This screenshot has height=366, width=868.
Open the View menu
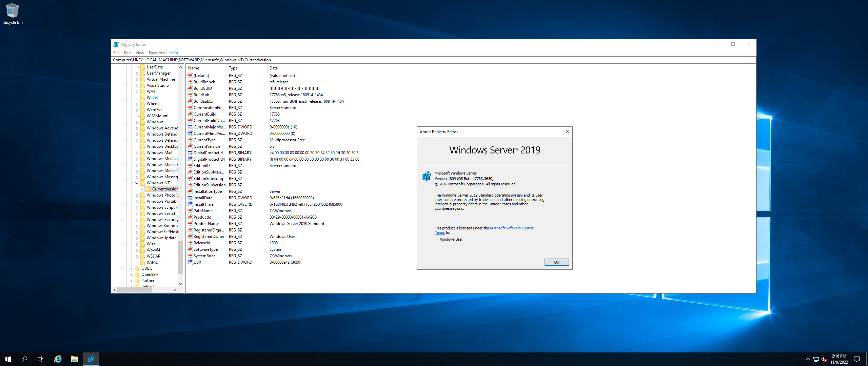tap(140, 53)
